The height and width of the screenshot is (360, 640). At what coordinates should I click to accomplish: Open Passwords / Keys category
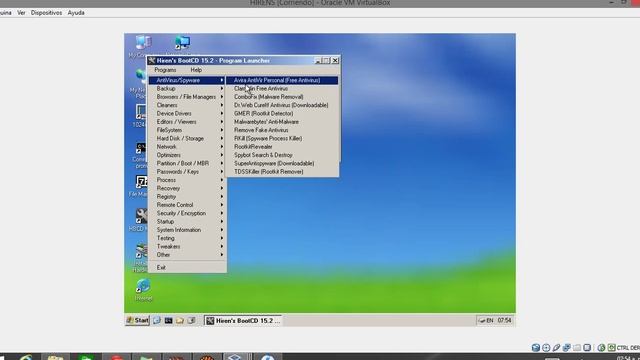pos(187,172)
